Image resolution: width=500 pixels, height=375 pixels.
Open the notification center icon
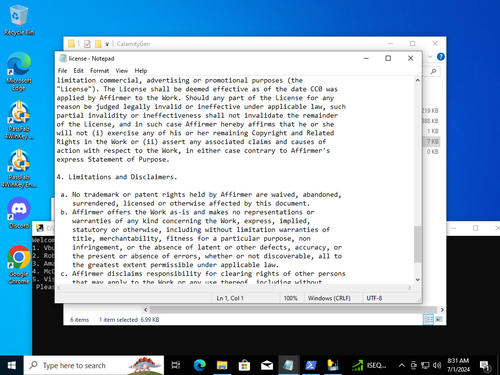click(x=485, y=366)
